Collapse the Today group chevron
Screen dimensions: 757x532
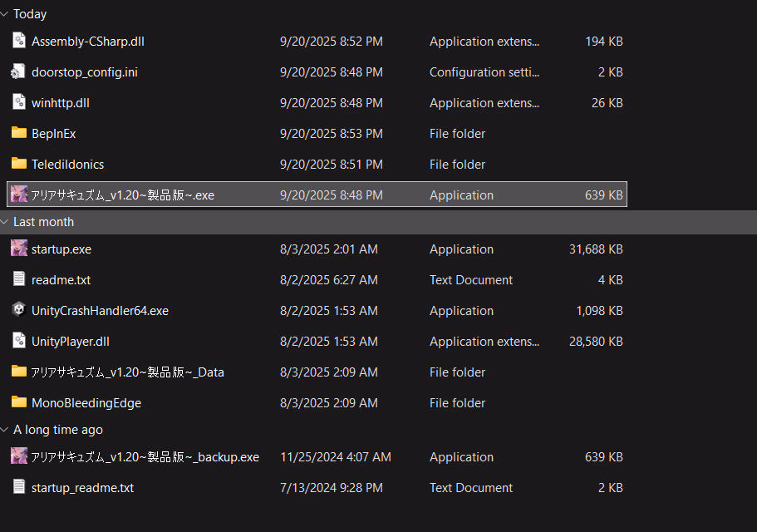tap(5, 14)
